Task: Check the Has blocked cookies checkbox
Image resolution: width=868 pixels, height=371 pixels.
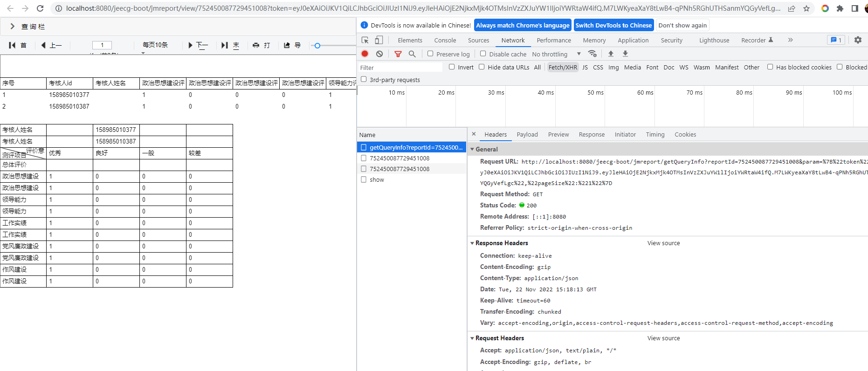Action: pos(770,67)
